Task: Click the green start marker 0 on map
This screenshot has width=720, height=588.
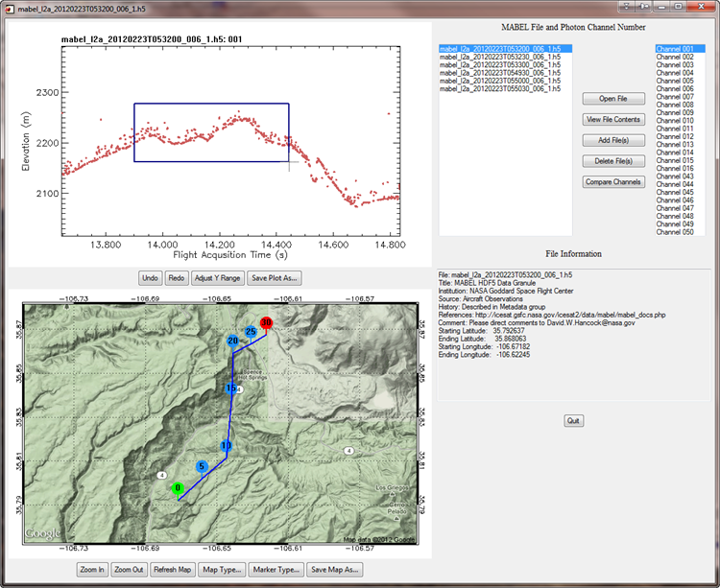Action: tap(178, 487)
